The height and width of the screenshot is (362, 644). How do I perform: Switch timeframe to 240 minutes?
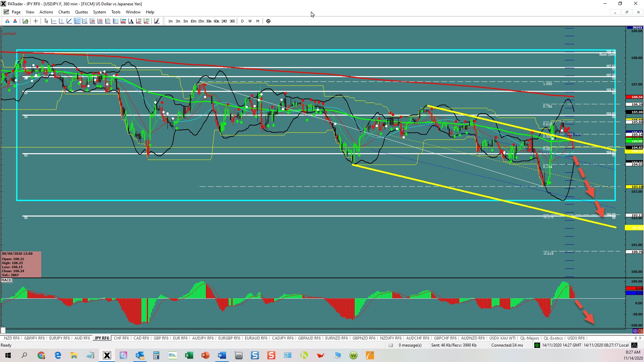pos(224,21)
